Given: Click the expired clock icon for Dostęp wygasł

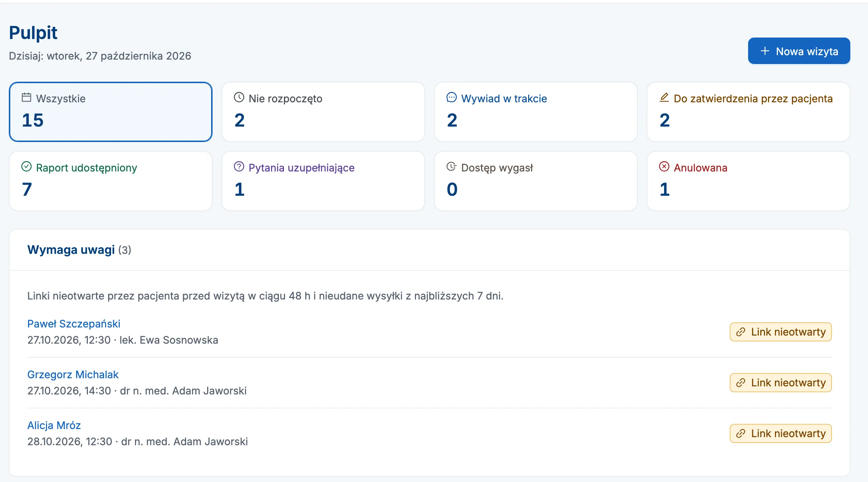Looking at the screenshot, I should click(x=452, y=167).
